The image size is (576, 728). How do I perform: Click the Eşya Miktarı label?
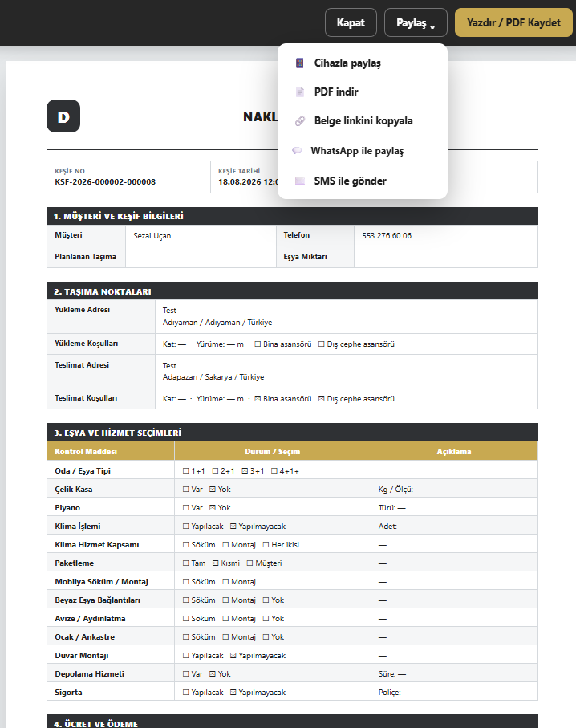(305, 257)
